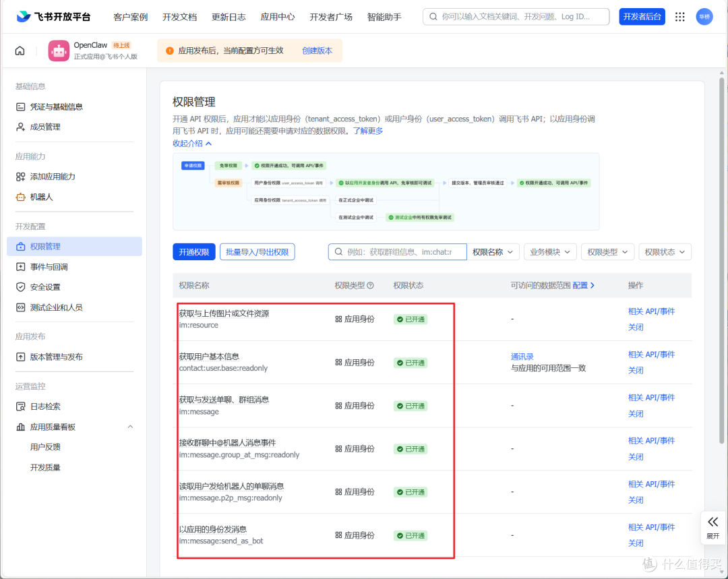Click the 测试企业和人员 sidebar icon
The image size is (728, 579).
pyautogui.click(x=20, y=307)
